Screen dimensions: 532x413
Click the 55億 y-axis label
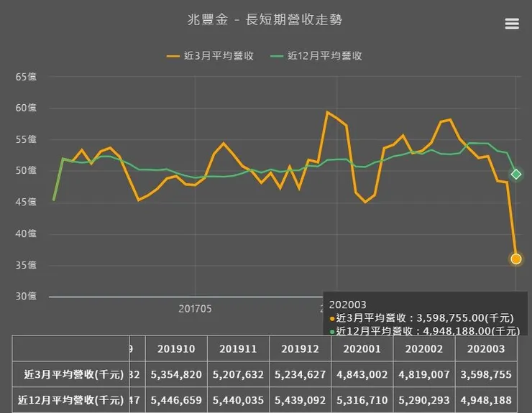26,139
